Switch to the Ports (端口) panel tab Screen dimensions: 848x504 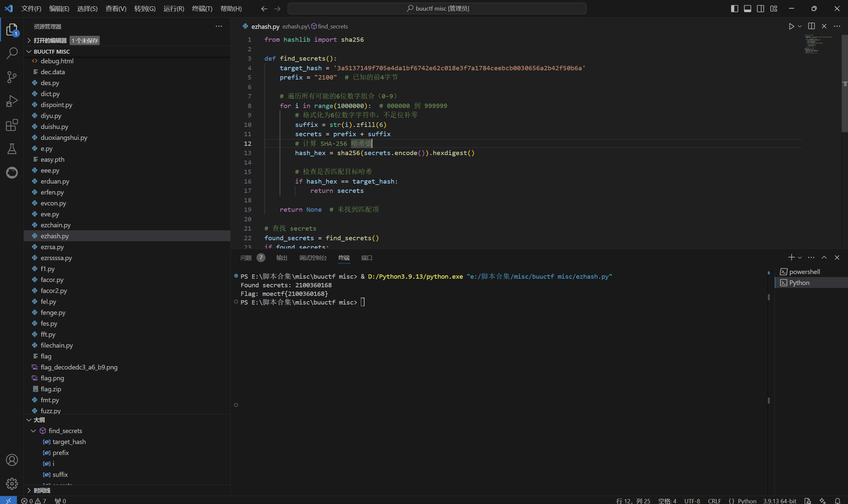pyautogui.click(x=367, y=258)
